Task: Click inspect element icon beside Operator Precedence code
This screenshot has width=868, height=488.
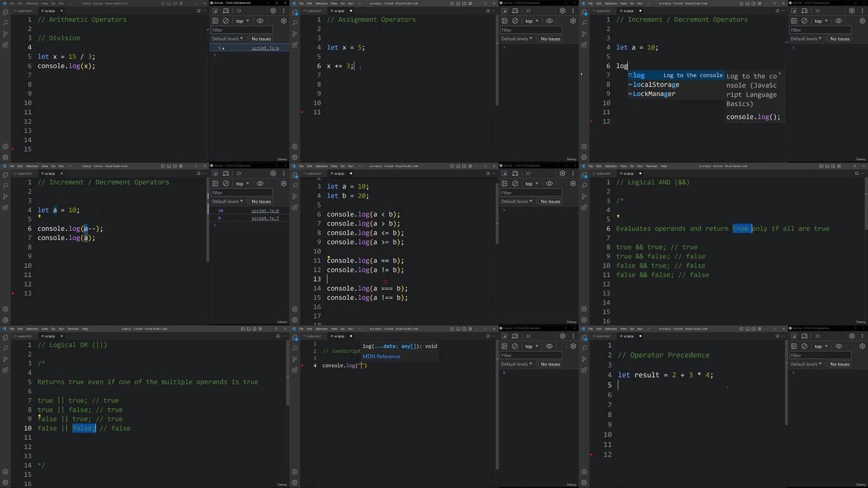Action: tap(794, 336)
